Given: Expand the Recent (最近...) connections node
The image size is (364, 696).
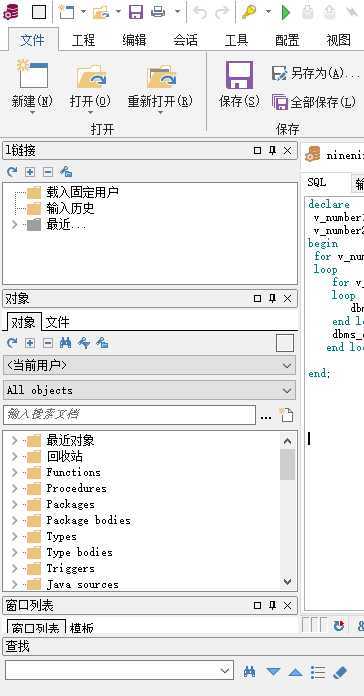Looking at the screenshot, I should pos(14,225).
